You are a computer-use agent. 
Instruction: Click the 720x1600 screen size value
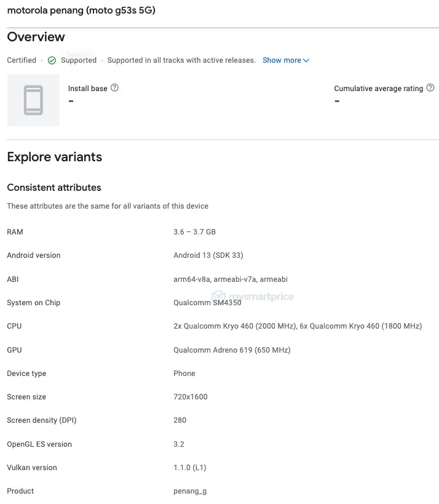point(191,397)
